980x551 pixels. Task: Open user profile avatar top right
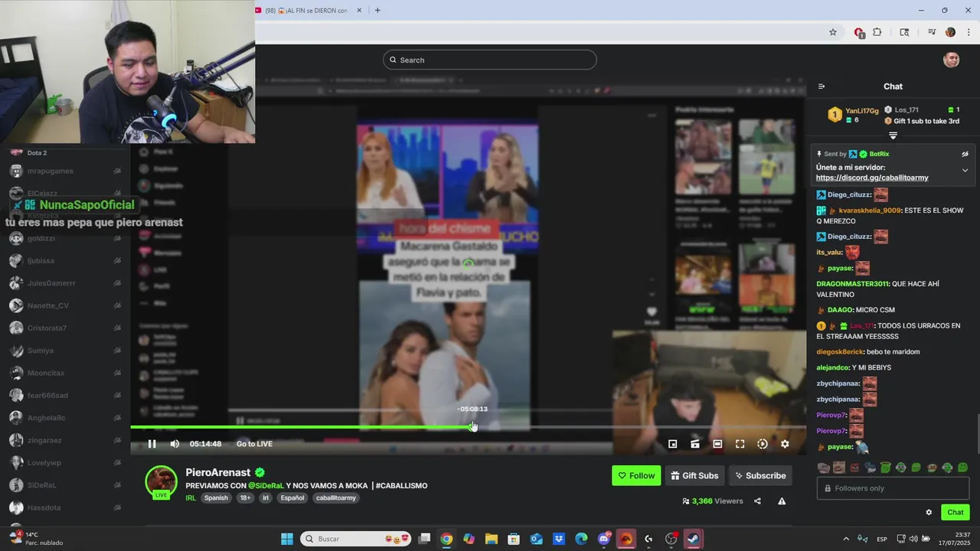(952, 60)
